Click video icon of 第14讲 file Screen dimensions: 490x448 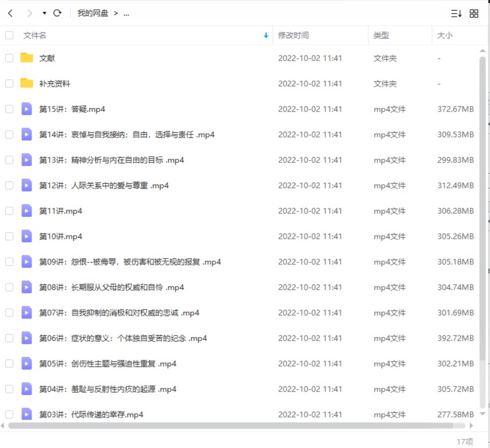(26, 134)
